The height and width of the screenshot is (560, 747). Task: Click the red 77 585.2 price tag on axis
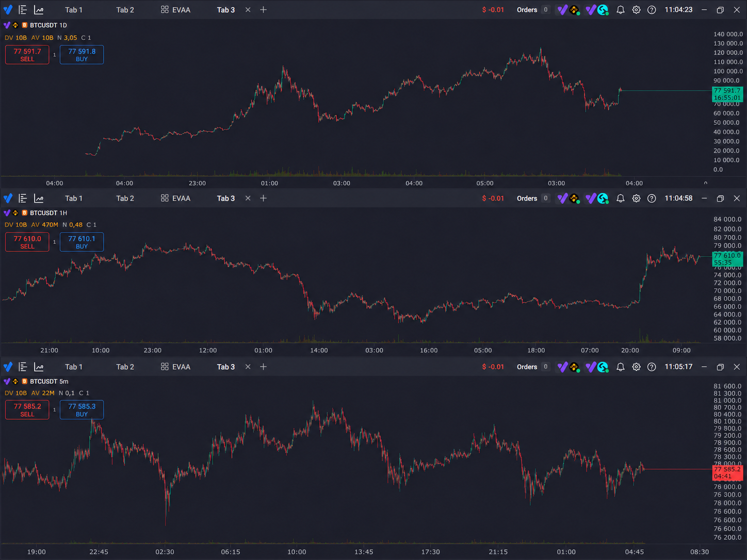point(727,473)
